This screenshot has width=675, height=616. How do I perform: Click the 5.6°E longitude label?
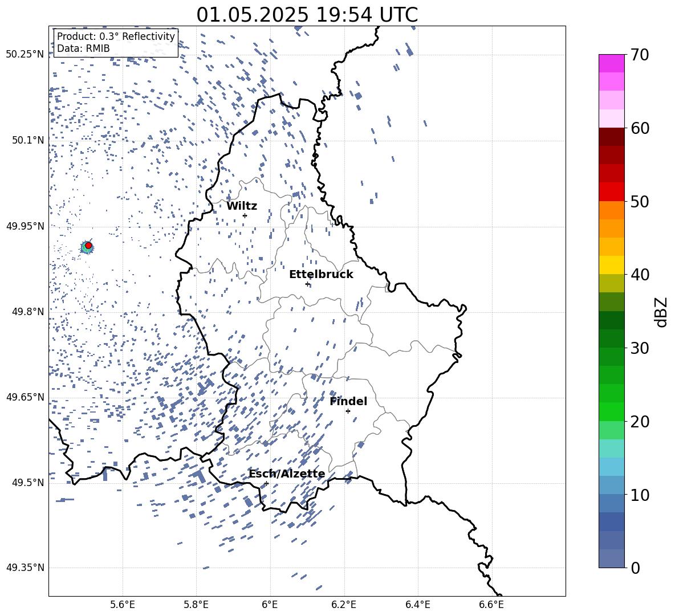coord(123,605)
